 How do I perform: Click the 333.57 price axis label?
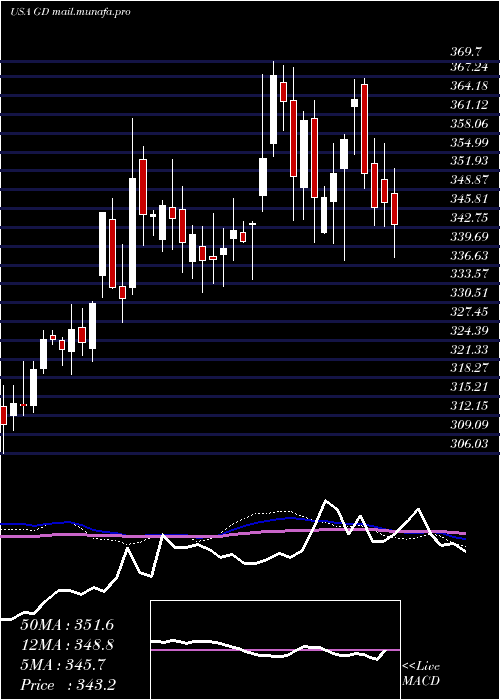[469, 273]
